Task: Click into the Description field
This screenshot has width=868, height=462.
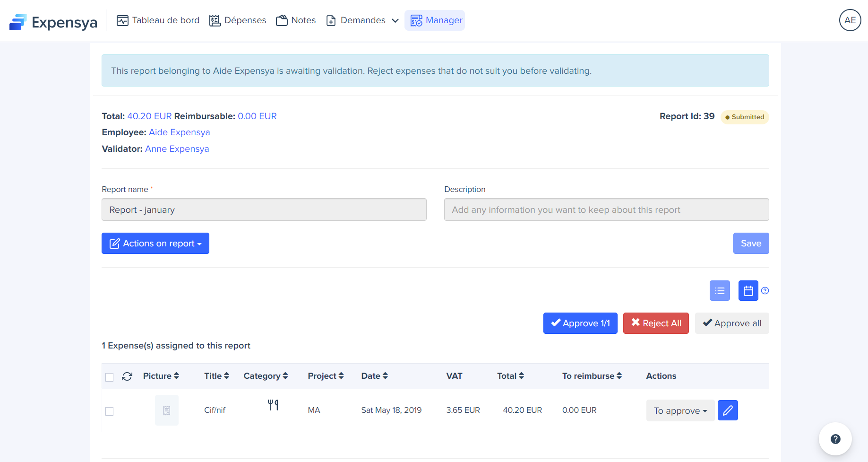Action: (x=606, y=209)
